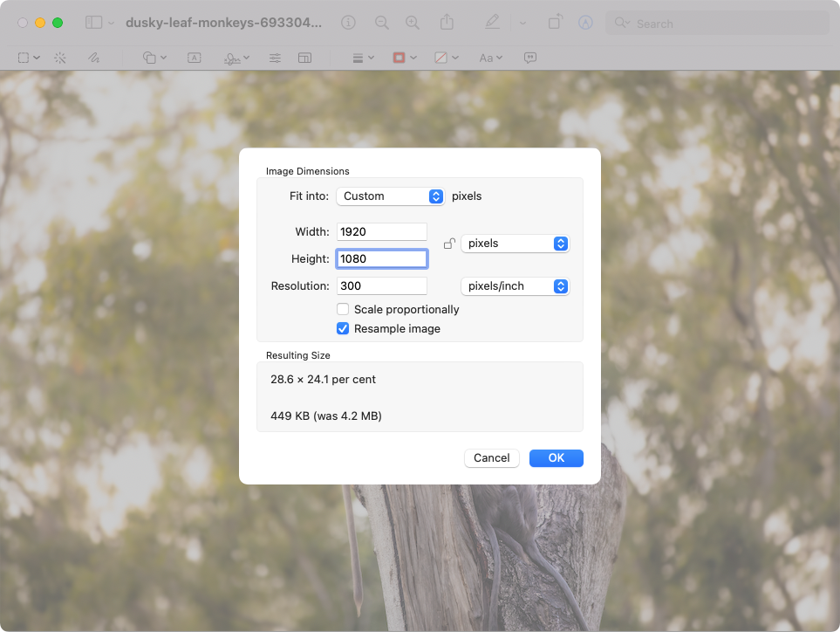
Task: Open the Fit into Custom dropdown
Action: tap(391, 196)
